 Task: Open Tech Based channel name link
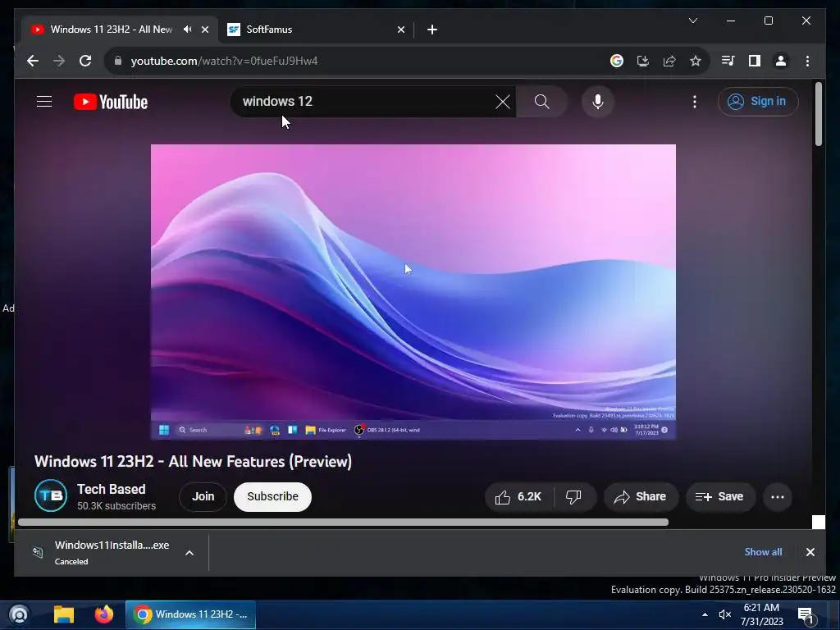(x=112, y=489)
